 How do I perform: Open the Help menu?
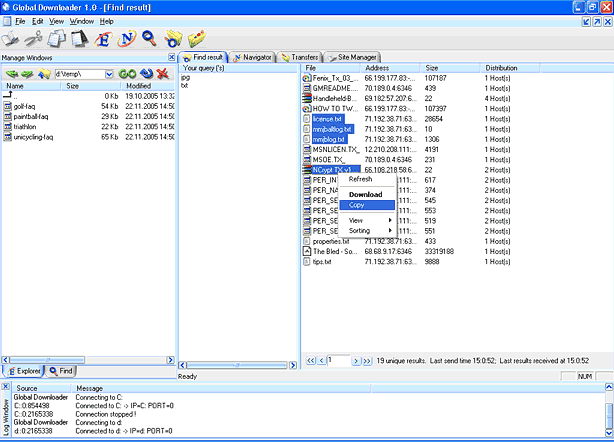pyautogui.click(x=107, y=21)
